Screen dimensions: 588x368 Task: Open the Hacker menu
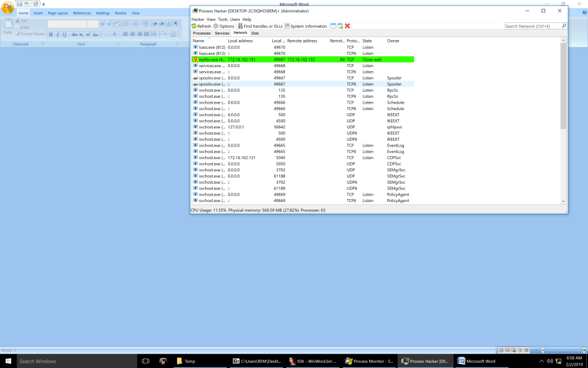tap(198, 19)
